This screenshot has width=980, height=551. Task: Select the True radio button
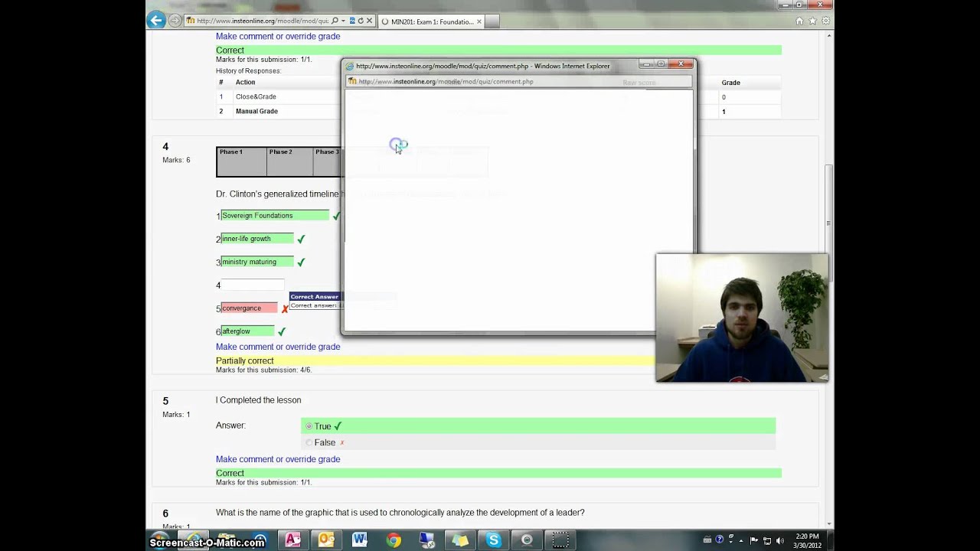click(309, 426)
